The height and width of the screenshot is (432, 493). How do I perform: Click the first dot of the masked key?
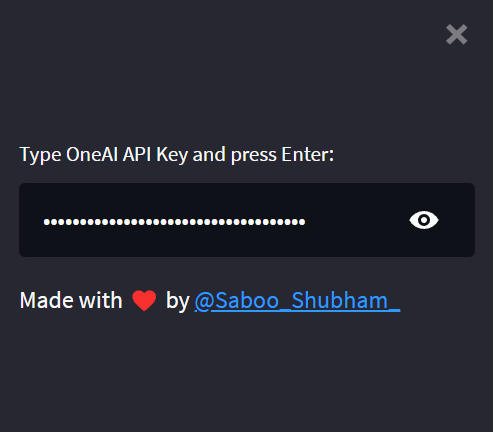click(47, 222)
